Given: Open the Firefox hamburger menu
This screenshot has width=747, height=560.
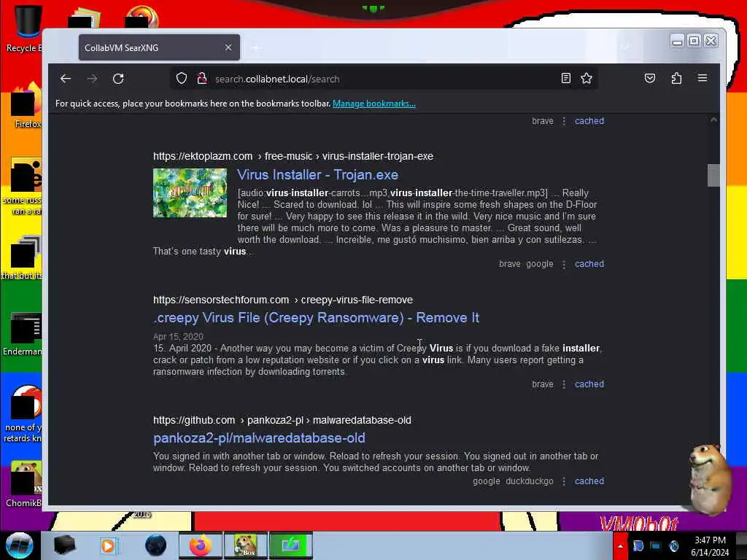Looking at the screenshot, I should 703,77.
